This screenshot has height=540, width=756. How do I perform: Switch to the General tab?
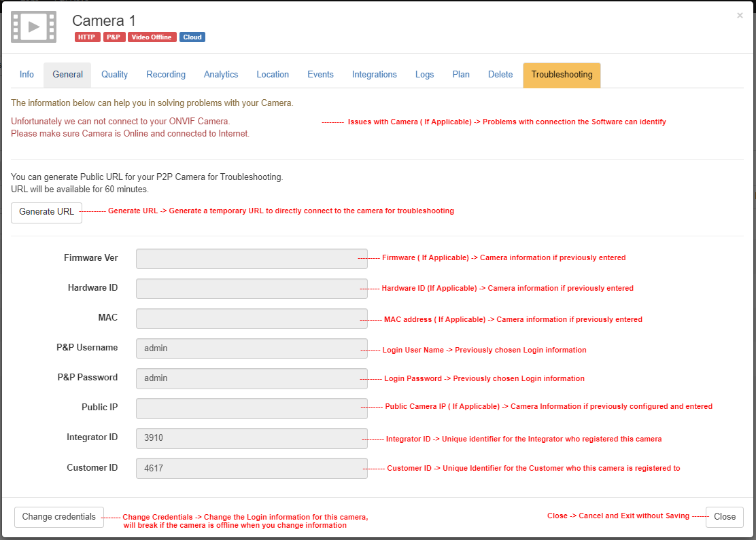point(67,75)
